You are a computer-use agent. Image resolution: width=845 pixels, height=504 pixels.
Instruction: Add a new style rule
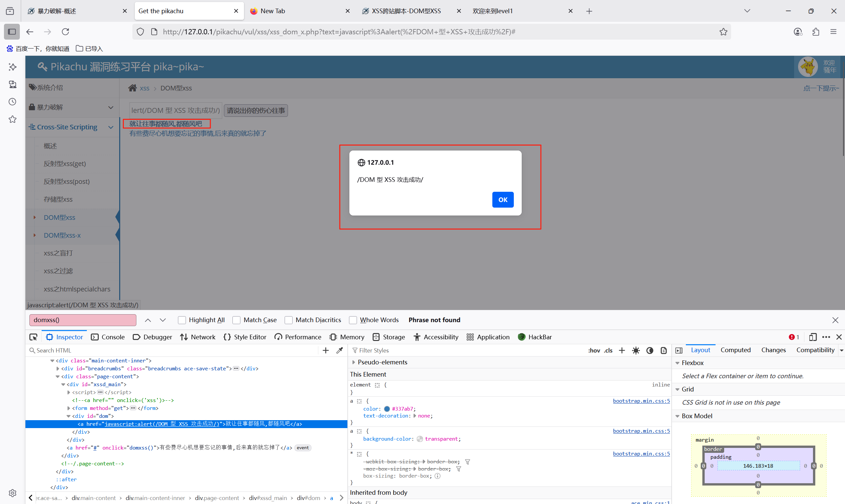(622, 350)
